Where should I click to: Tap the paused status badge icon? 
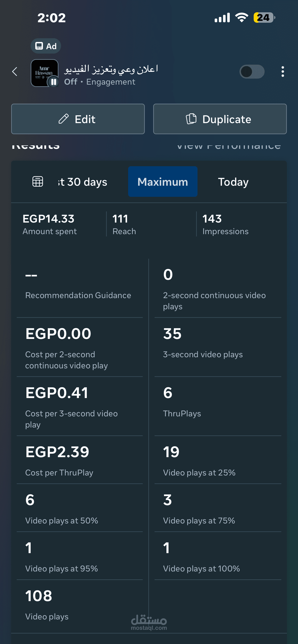tap(53, 82)
